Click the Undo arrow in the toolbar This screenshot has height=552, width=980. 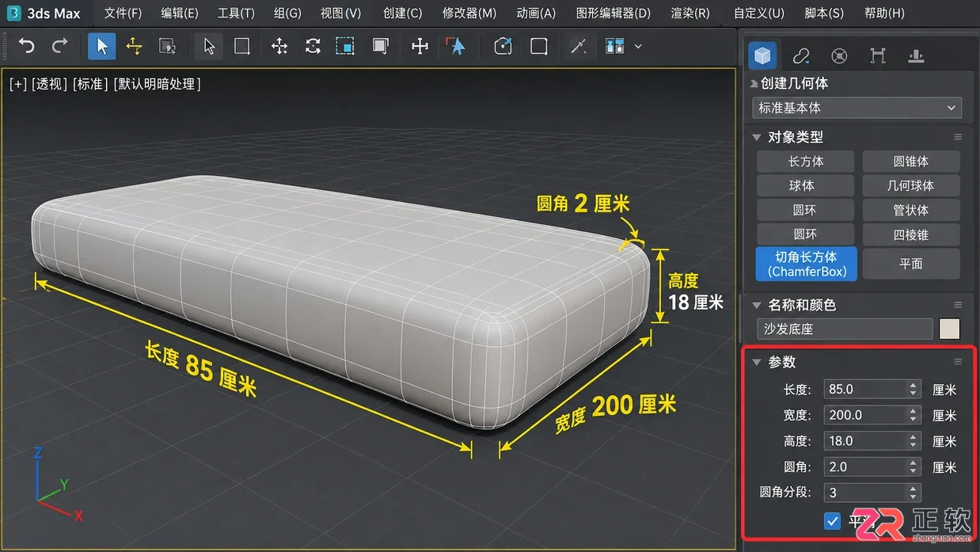click(x=27, y=46)
